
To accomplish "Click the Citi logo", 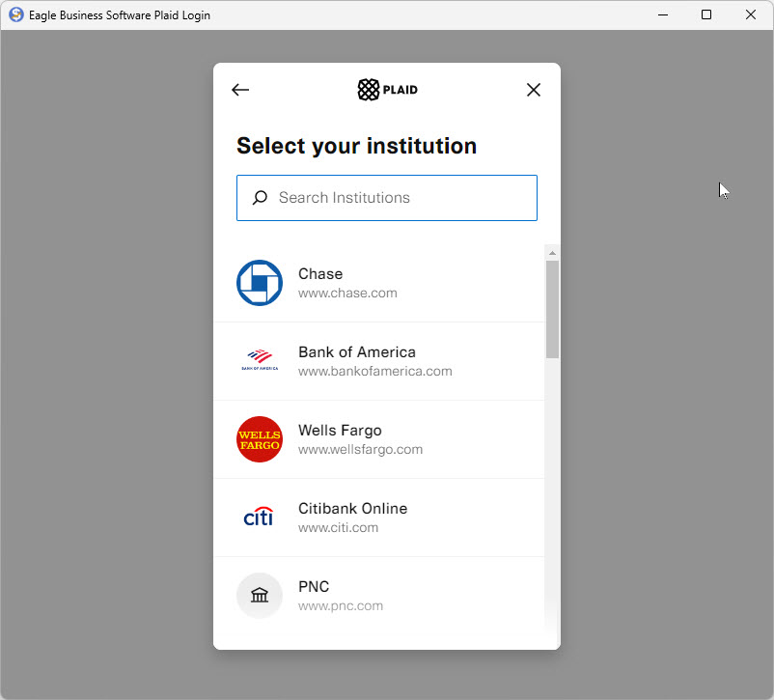I will pyautogui.click(x=259, y=518).
